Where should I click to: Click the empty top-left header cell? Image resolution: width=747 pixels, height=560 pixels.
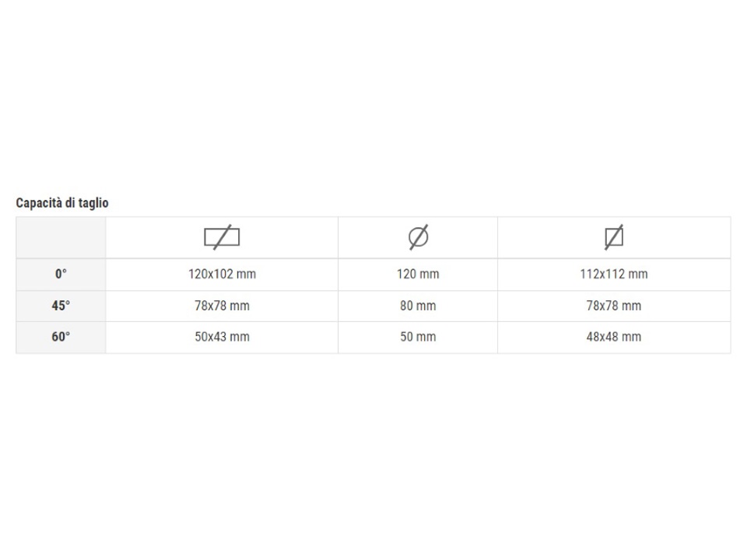pos(61,238)
